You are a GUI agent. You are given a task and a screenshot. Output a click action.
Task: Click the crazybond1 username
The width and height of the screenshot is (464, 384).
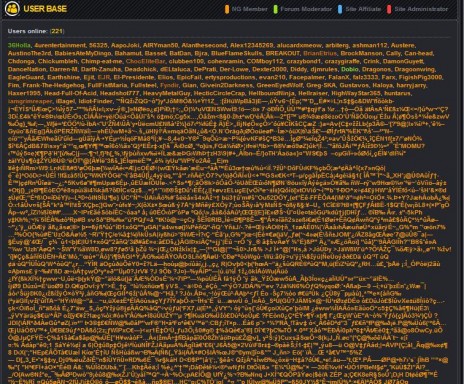[304, 61]
